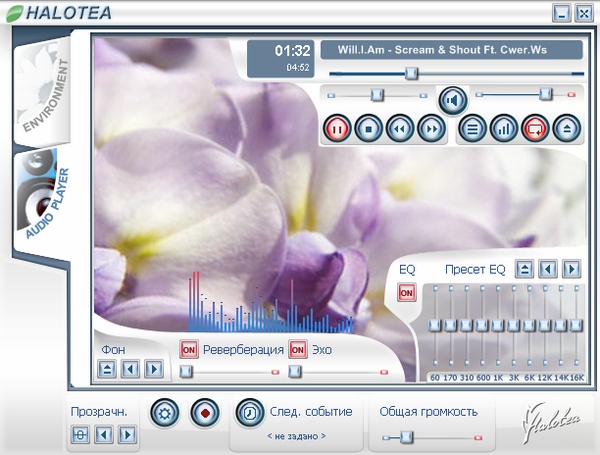
Task: Open settings with the gear icon
Action: [x=164, y=411]
